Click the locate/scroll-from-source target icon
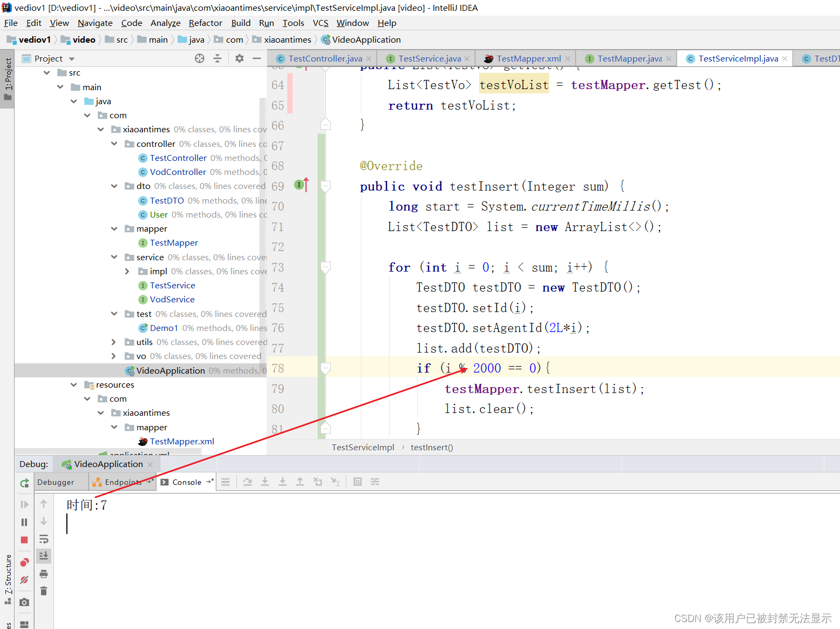This screenshot has height=629, width=840. (x=200, y=58)
